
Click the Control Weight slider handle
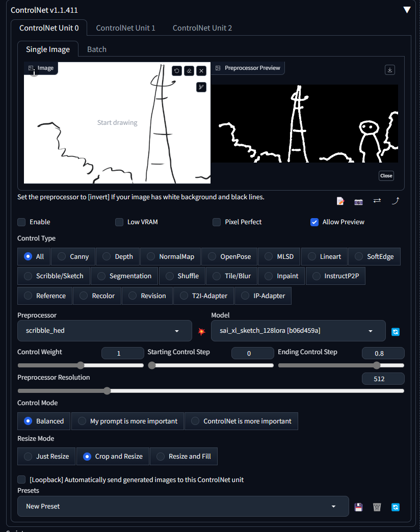[x=80, y=365]
